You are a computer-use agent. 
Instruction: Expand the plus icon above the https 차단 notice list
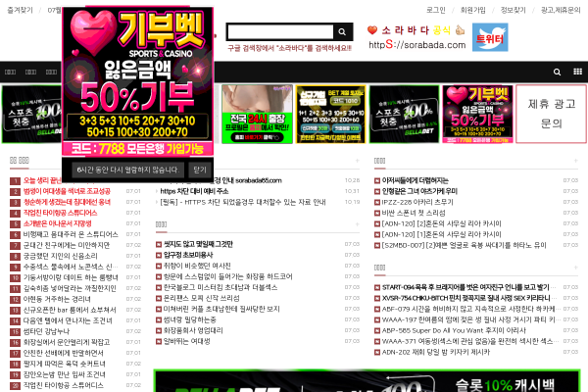357,161
